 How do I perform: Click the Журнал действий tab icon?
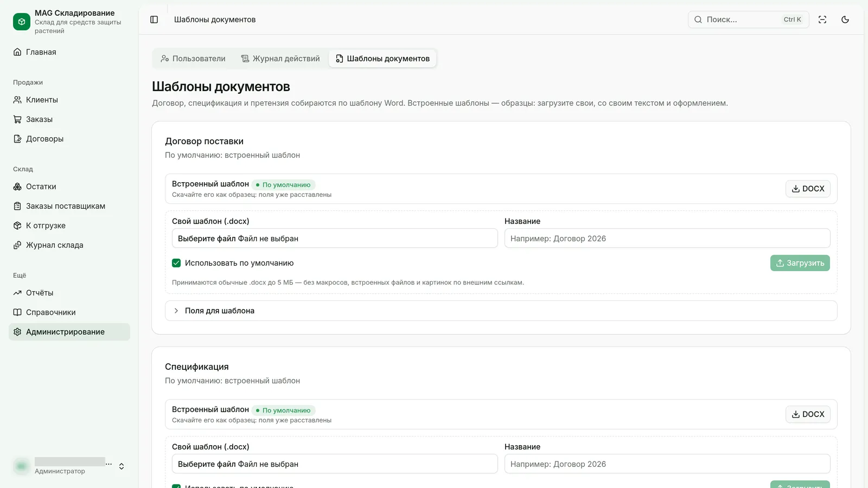(x=245, y=59)
